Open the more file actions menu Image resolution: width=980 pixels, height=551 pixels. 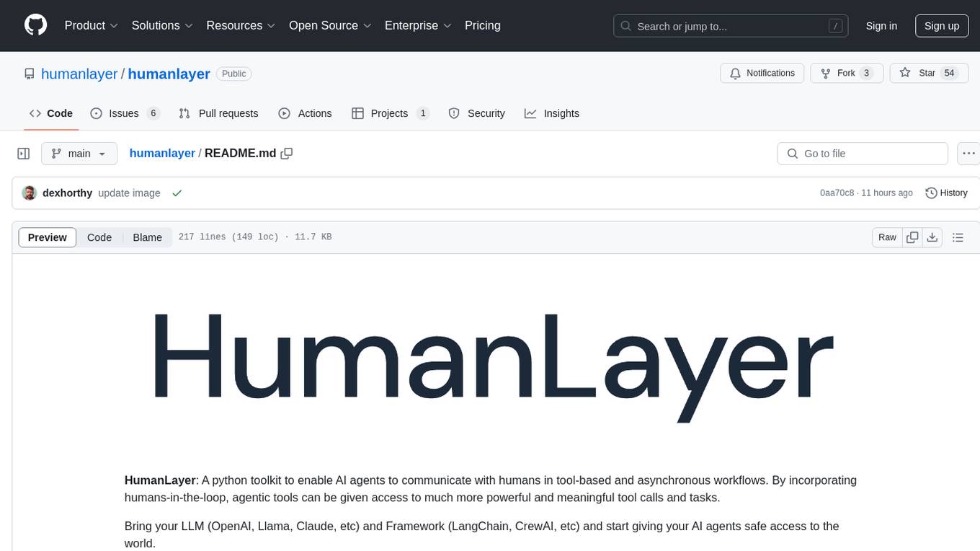968,154
